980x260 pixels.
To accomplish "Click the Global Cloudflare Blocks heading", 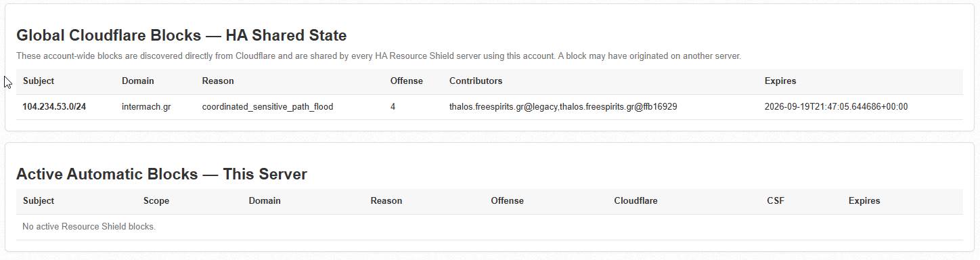I will (x=181, y=36).
